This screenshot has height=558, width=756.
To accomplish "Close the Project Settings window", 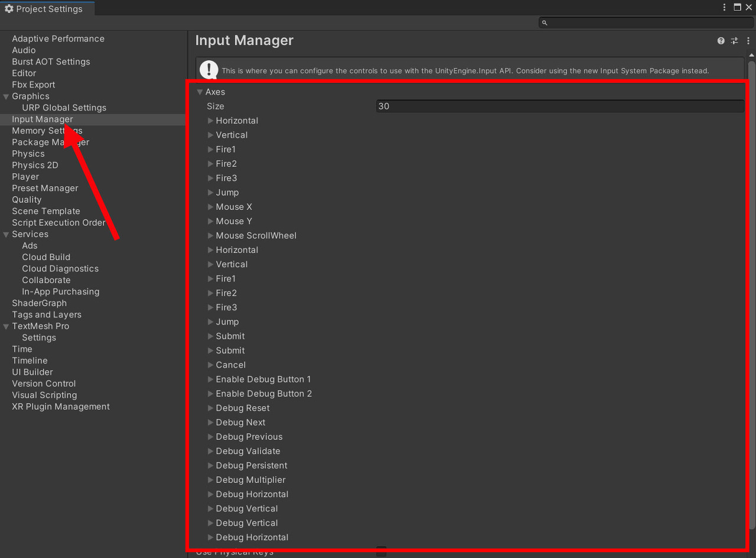I will point(748,8).
